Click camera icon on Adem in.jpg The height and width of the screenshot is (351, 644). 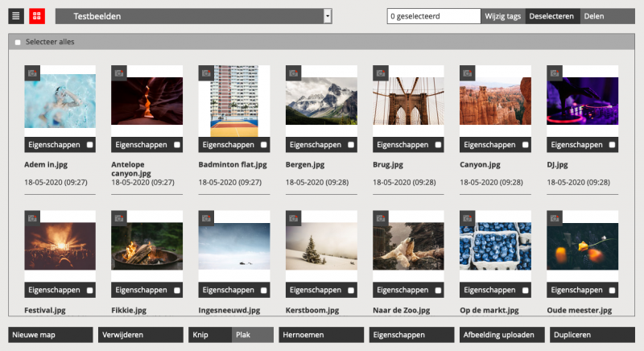[32, 72]
